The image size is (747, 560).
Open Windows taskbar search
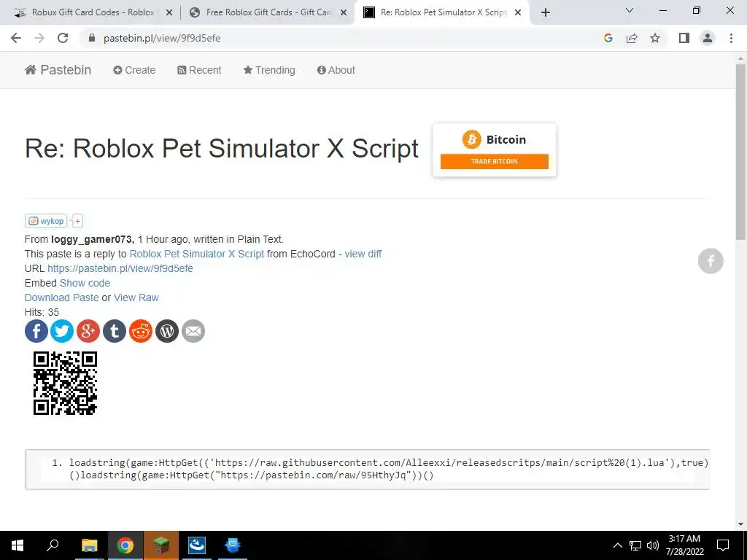click(53, 545)
